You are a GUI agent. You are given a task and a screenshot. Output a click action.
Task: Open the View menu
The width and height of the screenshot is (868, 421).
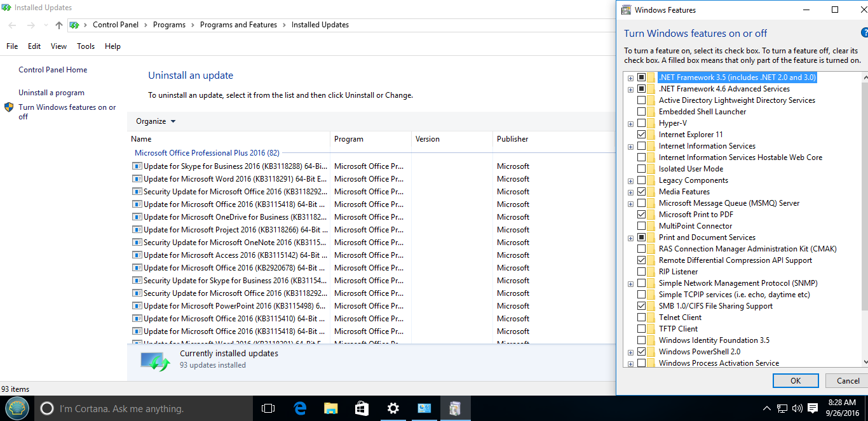(x=58, y=46)
